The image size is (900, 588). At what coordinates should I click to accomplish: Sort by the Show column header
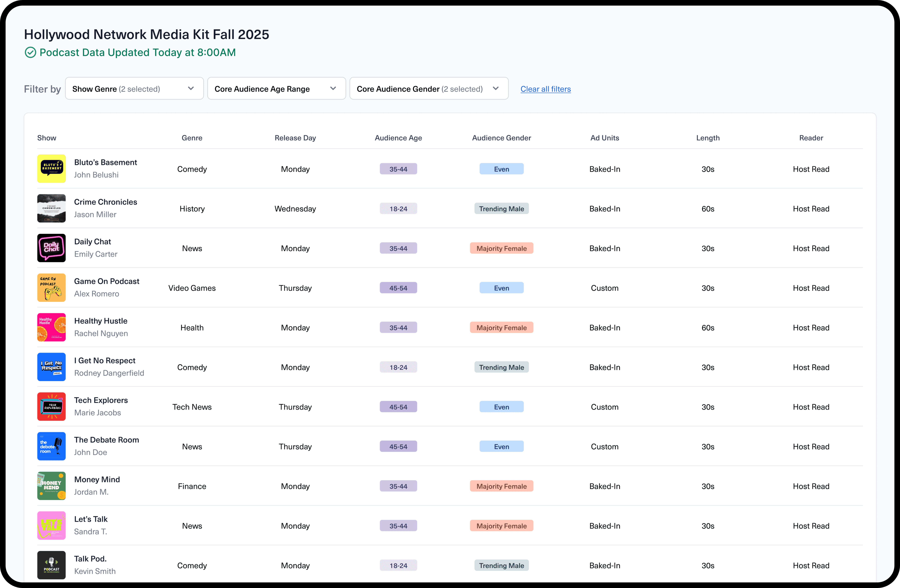pyautogui.click(x=46, y=138)
